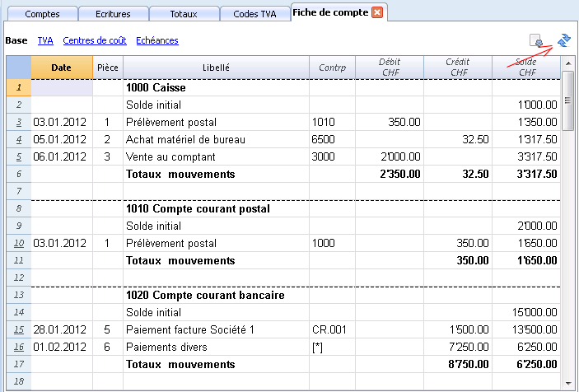This screenshot has height=392, width=579.
Task: Switch to the Comptes tab
Action: pos(43,14)
